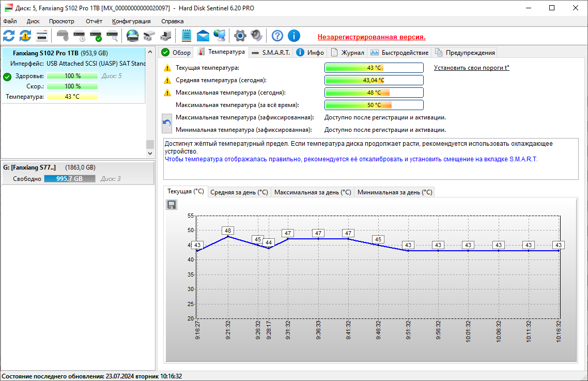Select the Средняя за день (°C) graph tab

[239, 192]
